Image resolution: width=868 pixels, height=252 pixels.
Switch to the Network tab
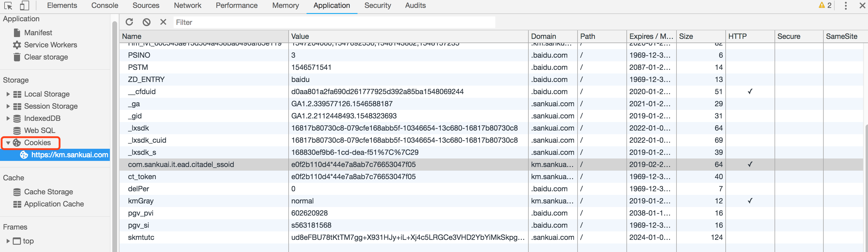[x=187, y=6]
